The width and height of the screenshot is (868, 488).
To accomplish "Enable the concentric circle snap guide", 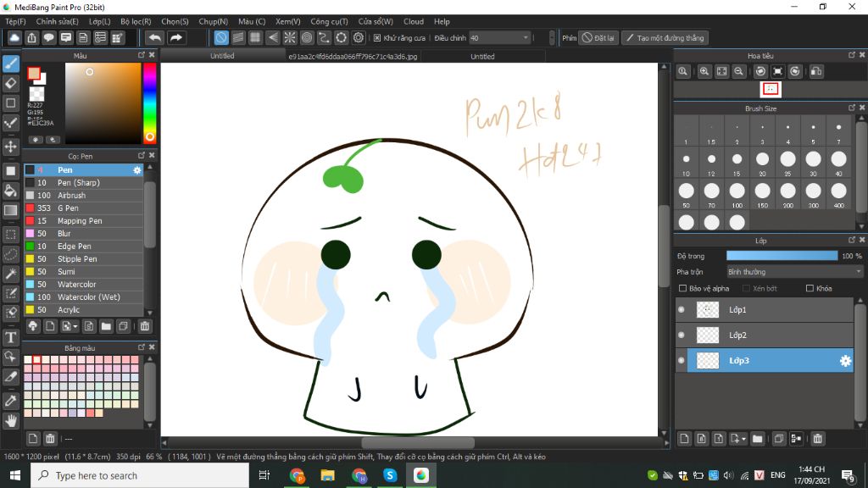I will click(x=307, y=37).
